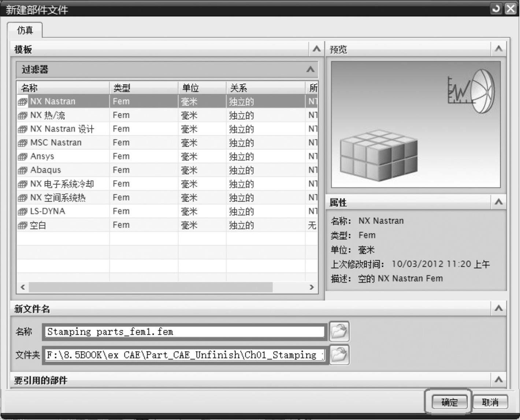Click the Ansys row FEM icon
Viewport: 520px width, 420px height.
coord(23,157)
